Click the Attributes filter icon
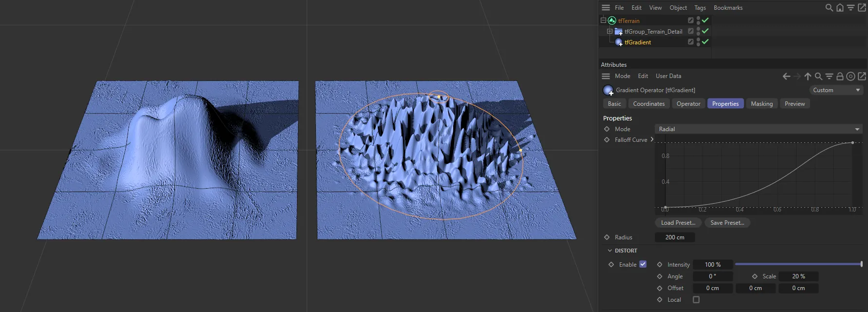The height and width of the screenshot is (312, 868). coord(829,77)
